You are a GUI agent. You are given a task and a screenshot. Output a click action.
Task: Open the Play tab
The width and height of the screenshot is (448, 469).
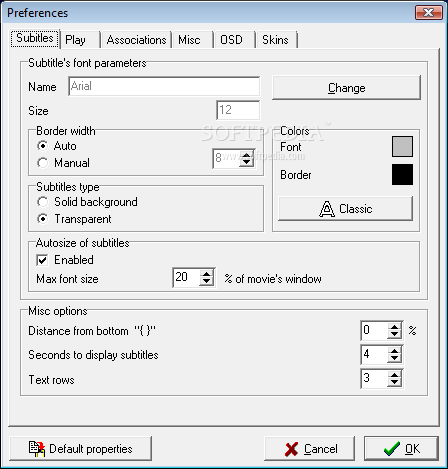tap(80, 40)
